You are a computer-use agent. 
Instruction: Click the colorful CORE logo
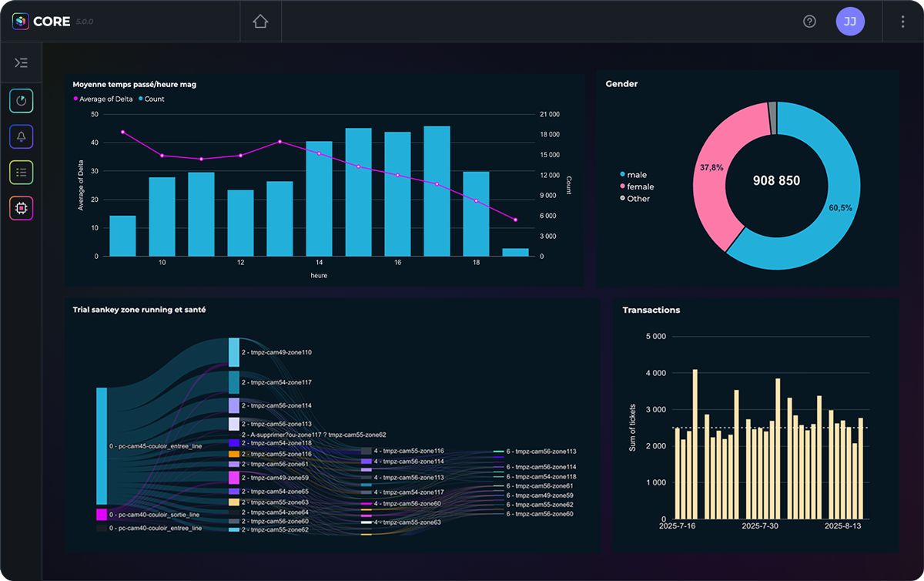coord(20,21)
